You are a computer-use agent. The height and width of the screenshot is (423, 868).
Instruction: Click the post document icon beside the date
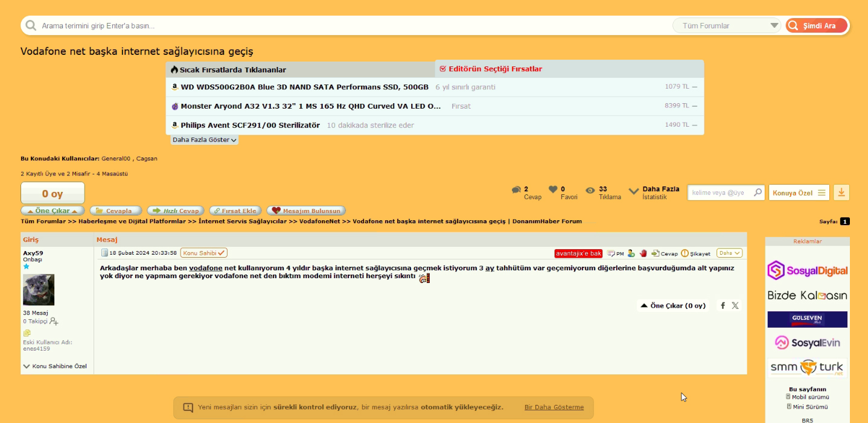(x=104, y=253)
